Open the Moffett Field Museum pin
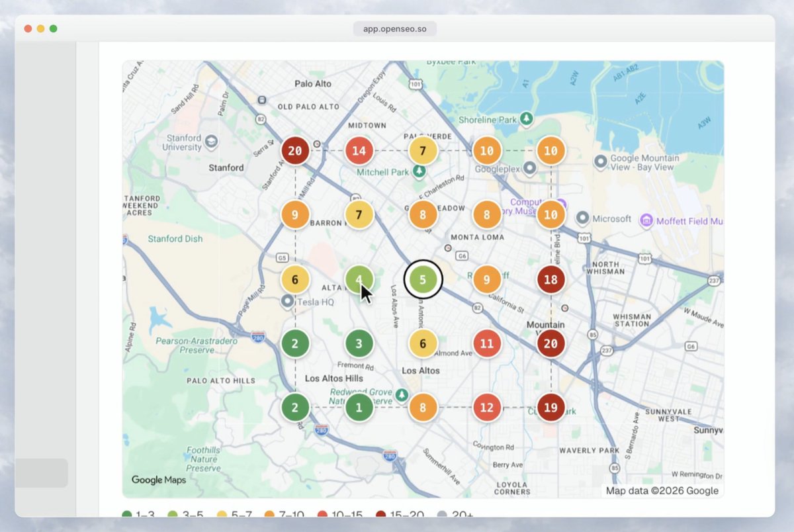Image resolution: width=794 pixels, height=532 pixels. (x=646, y=220)
